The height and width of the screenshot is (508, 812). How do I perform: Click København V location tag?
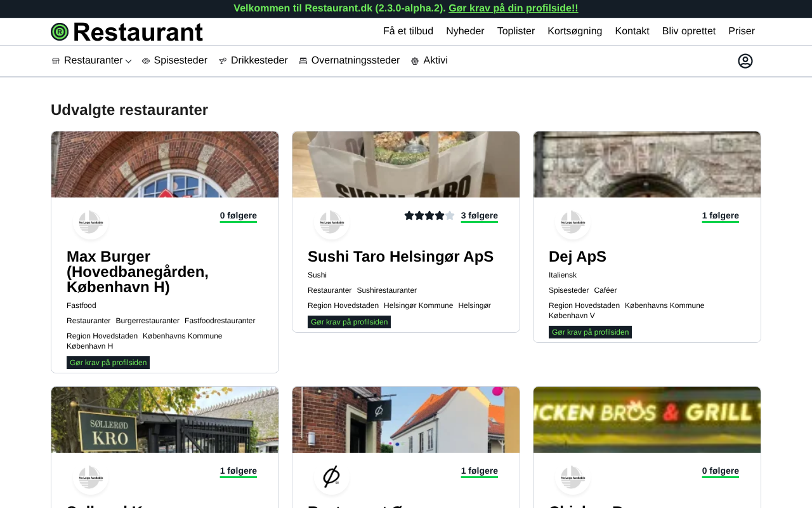coord(572,316)
